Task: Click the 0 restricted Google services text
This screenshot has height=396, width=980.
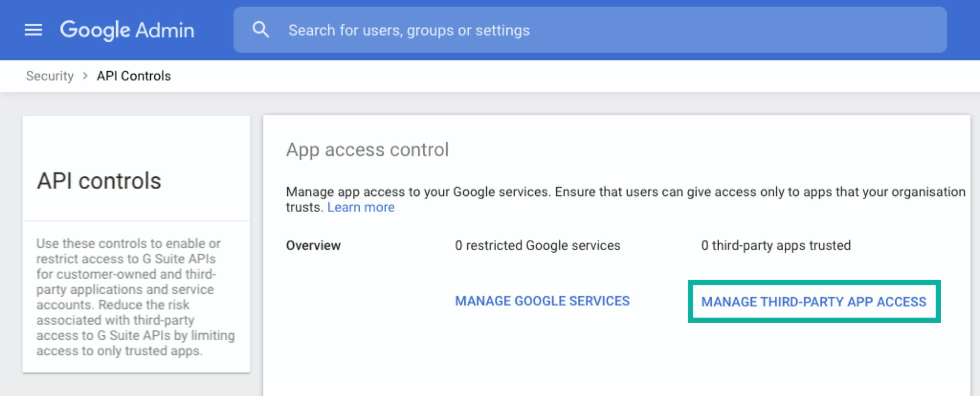Action: click(537, 246)
